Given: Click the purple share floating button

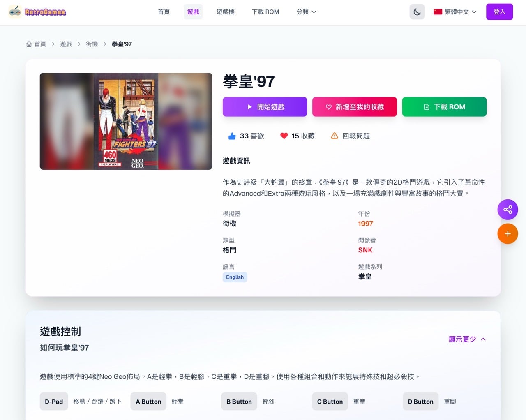Looking at the screenshot, I should coord(508,210).
